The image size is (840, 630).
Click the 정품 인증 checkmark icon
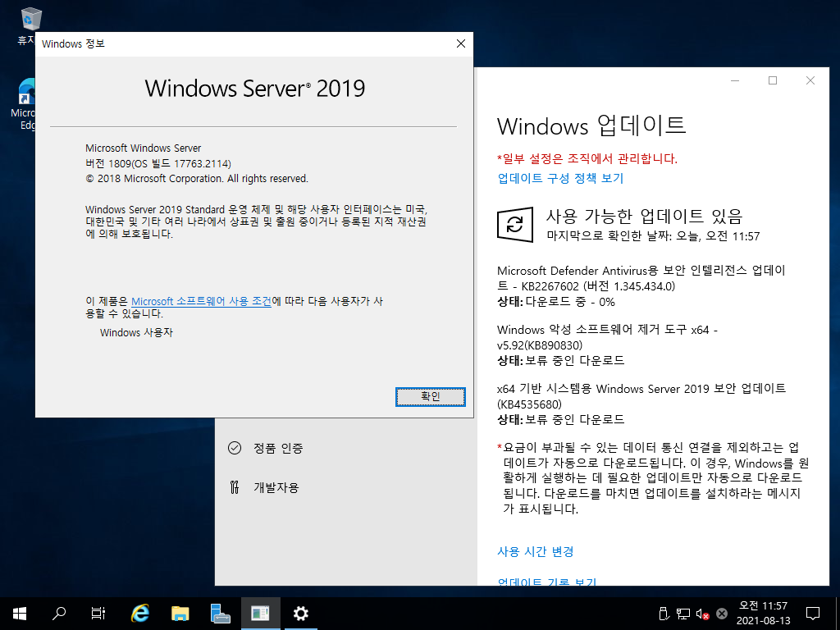(x=235, y=448)
